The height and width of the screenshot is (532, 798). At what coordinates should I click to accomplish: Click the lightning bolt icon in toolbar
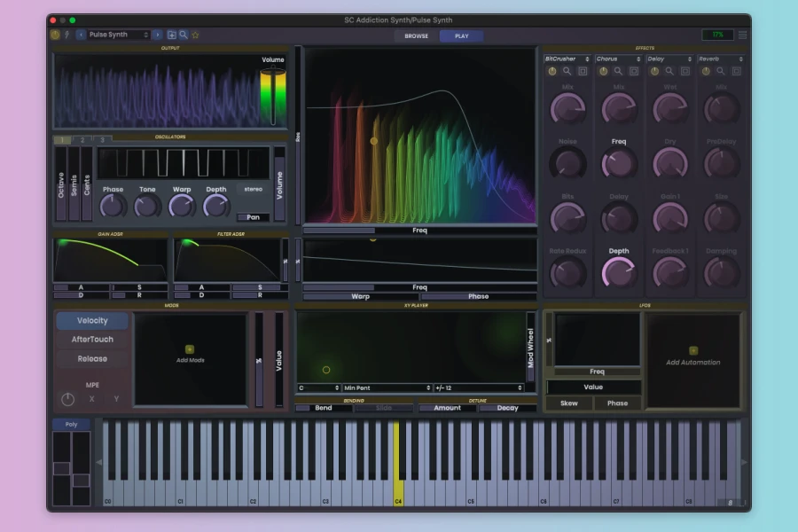(66, 35)
